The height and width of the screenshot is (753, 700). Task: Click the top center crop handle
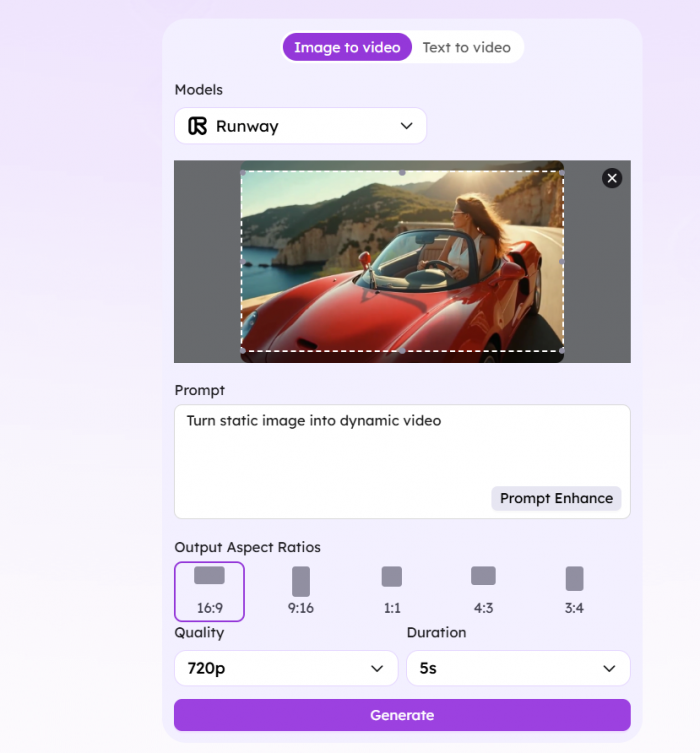click(x=402, y=172)
